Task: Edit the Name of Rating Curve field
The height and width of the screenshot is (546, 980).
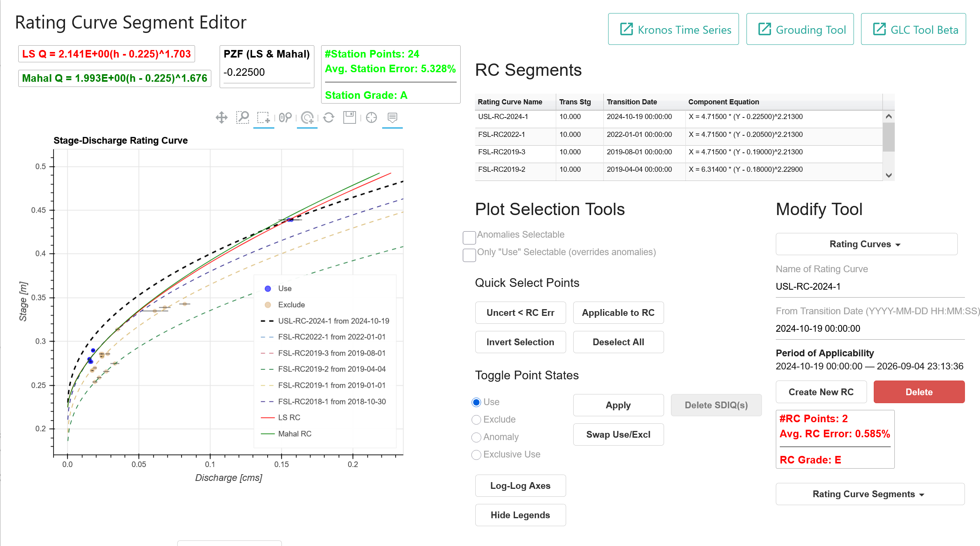Action: coord(870,286)
